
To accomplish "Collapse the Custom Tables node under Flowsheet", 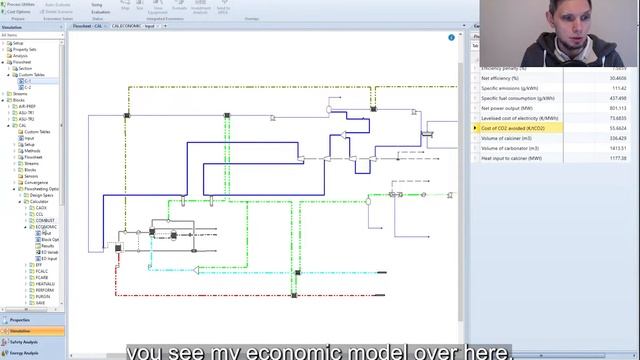I will coord(9,75).
